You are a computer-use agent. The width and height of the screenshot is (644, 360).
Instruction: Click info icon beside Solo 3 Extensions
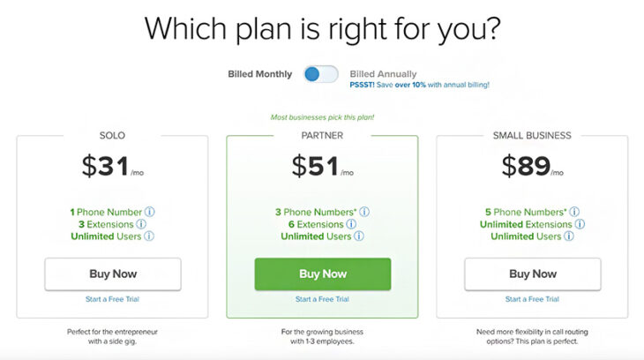(149, 224)
